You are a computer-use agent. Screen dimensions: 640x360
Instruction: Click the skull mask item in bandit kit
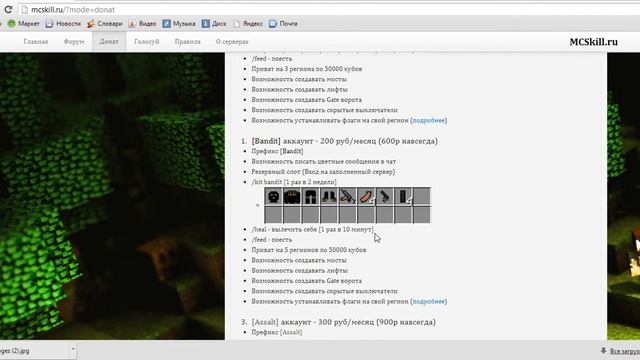(x=273, y=197)
